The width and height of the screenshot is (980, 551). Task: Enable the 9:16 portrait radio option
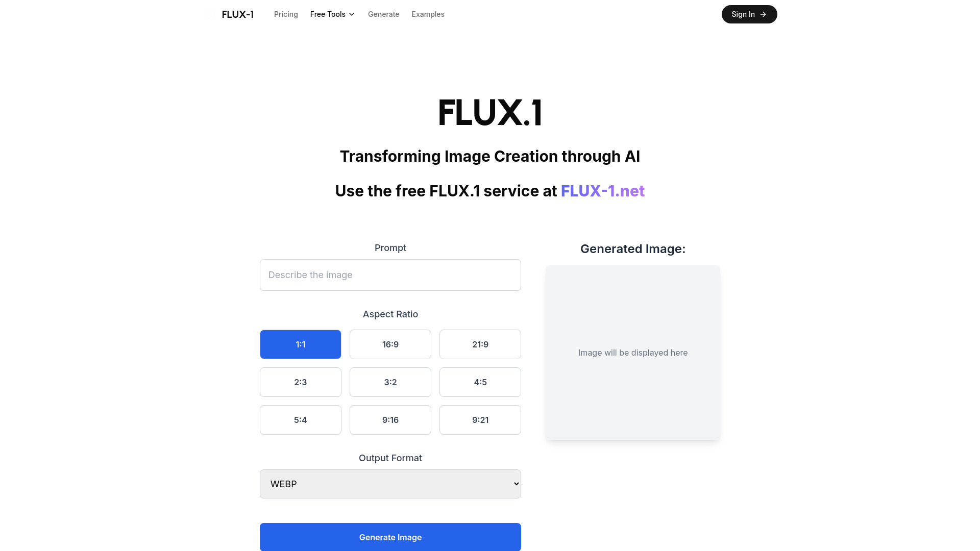click(390, 420)
